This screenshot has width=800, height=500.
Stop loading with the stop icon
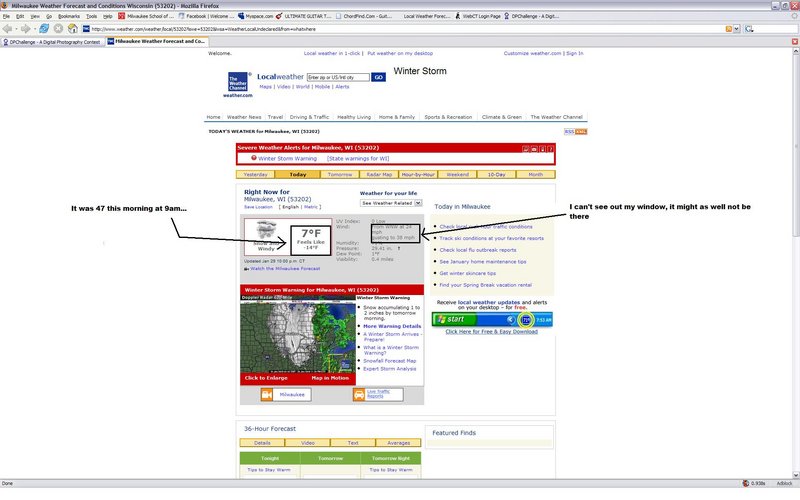click(x=58, y=29)
